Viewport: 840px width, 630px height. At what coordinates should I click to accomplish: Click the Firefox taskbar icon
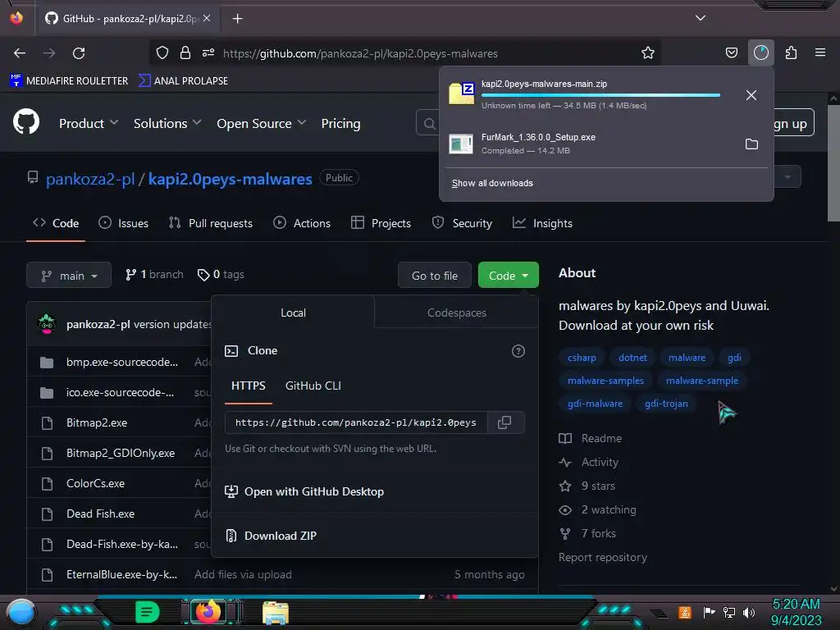(x=209, y=612)
